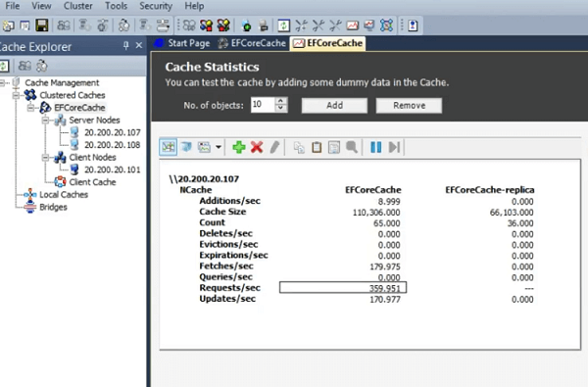This screenshot has height=387, width=588.
Task: Click the Fetches/sec value 179.975
Action: coord(385,266)
